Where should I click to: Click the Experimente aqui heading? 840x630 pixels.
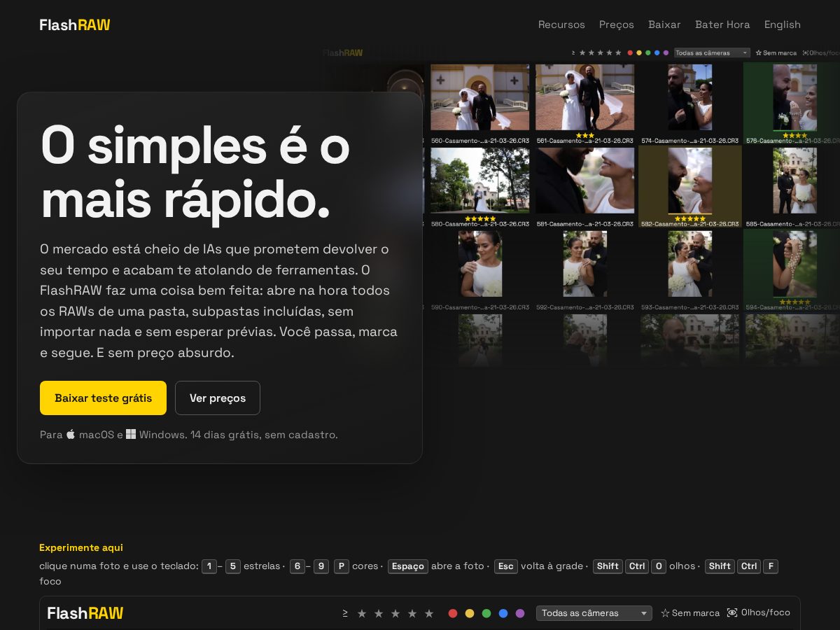[81, 547]
